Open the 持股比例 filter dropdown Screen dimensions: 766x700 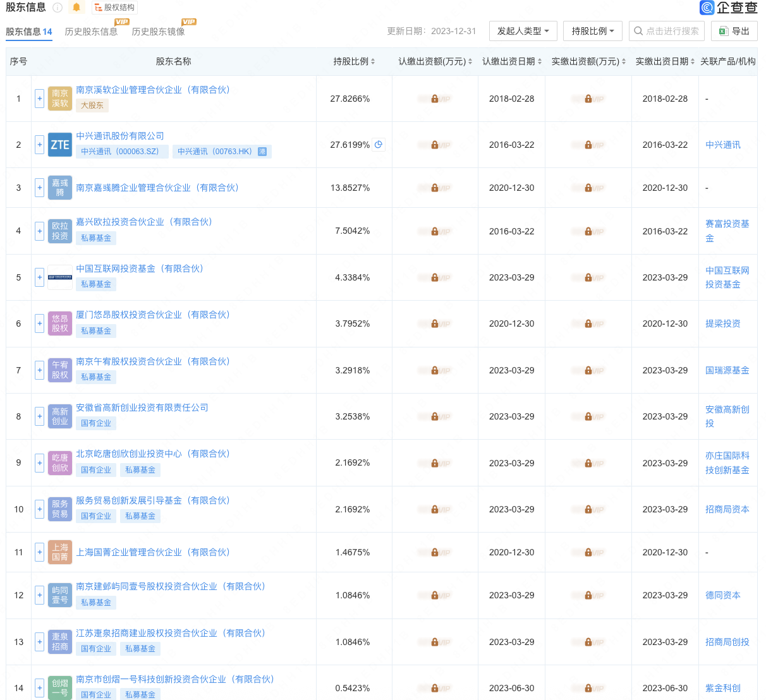click(x=592, y=30)
